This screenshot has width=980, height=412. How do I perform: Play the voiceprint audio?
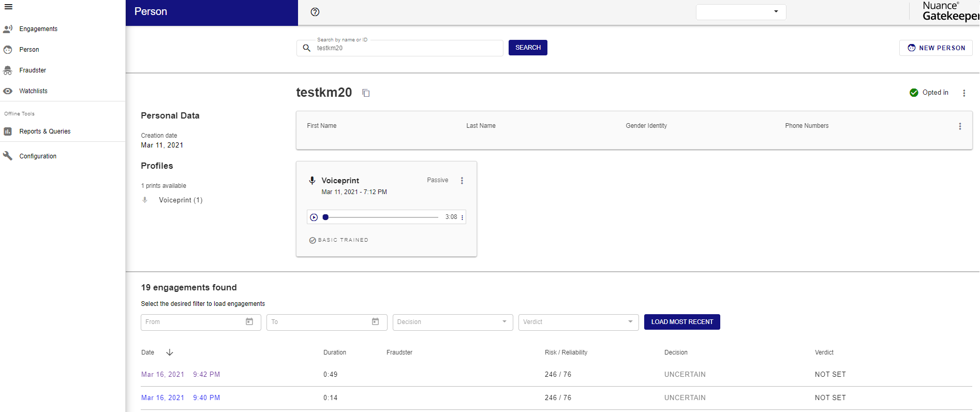pos(314,217)
